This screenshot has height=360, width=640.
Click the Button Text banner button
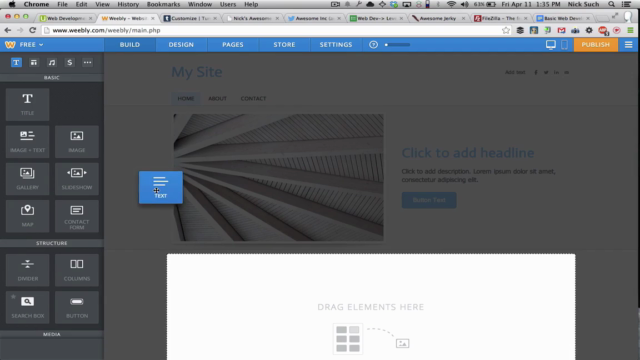(x=429, y=200)
